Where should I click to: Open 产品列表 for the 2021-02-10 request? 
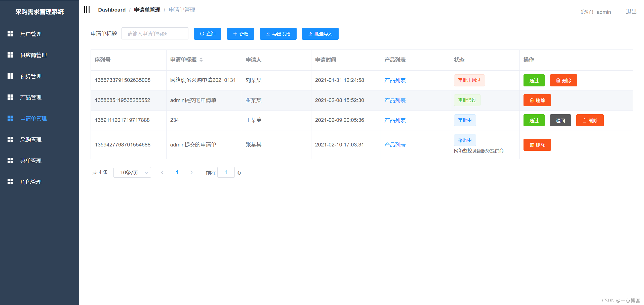(395, 145)
